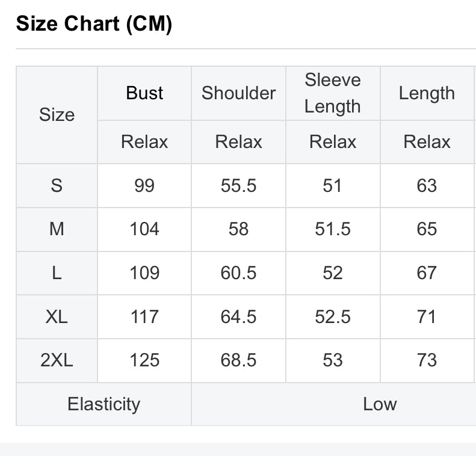The width and height of the screenshot is (476, 456).
Task: Select the L size row label
Action: coord(57,273)
